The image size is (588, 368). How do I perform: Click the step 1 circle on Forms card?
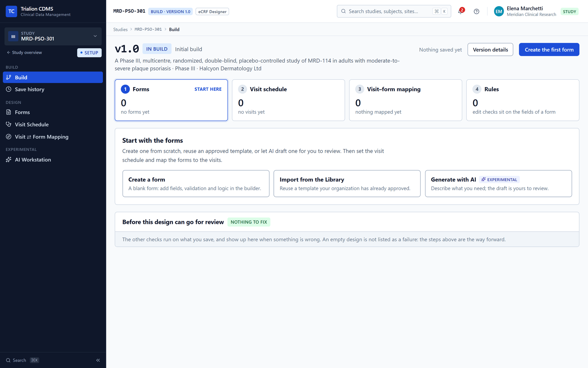[x=125, y=89]
